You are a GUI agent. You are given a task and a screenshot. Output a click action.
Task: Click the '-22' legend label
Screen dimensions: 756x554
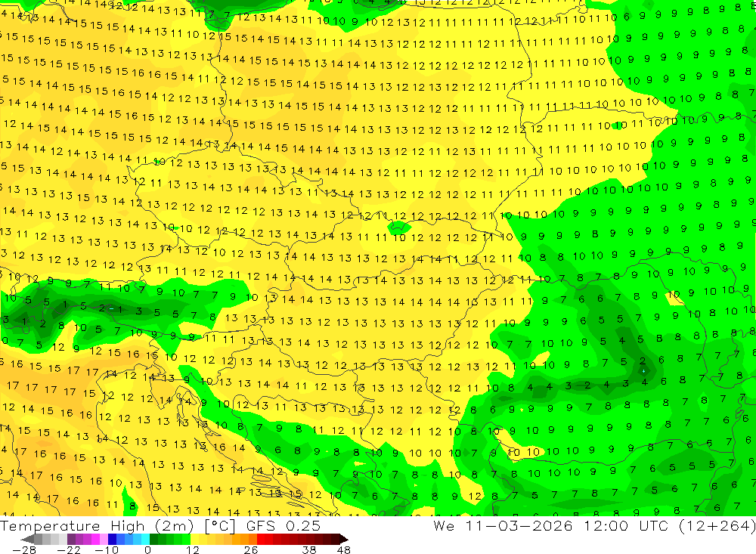coord(69,550)
